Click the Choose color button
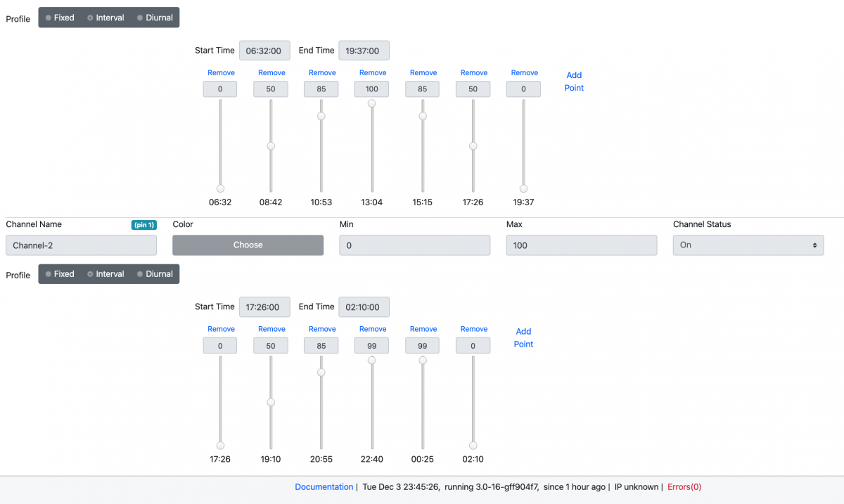 [248, 245]
